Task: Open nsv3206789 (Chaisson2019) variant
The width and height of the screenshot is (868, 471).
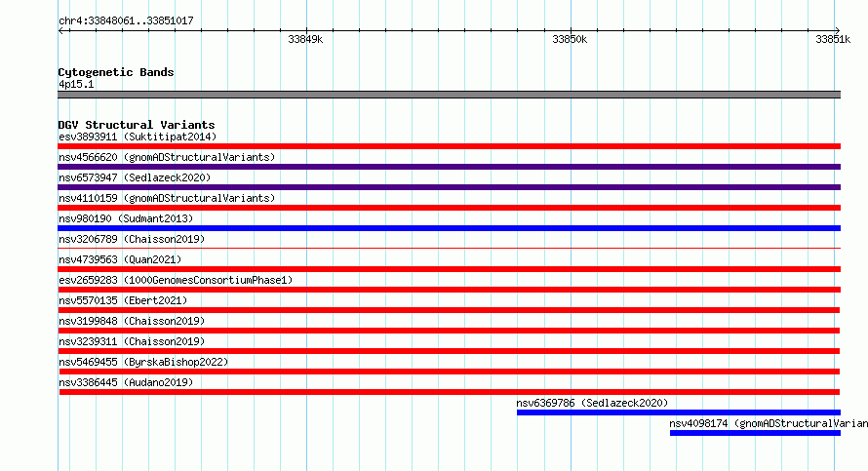Action: 132,239
